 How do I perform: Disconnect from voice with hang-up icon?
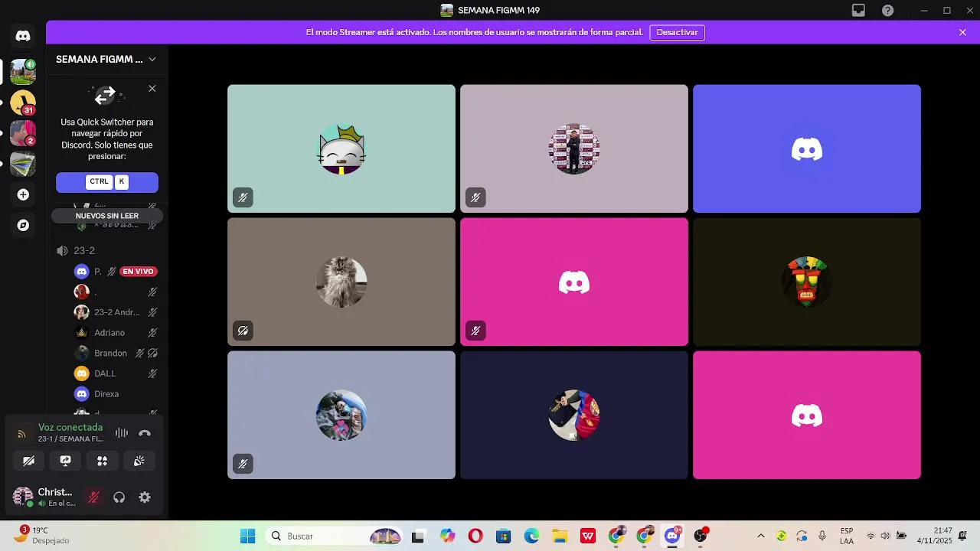tap(145, 433)
